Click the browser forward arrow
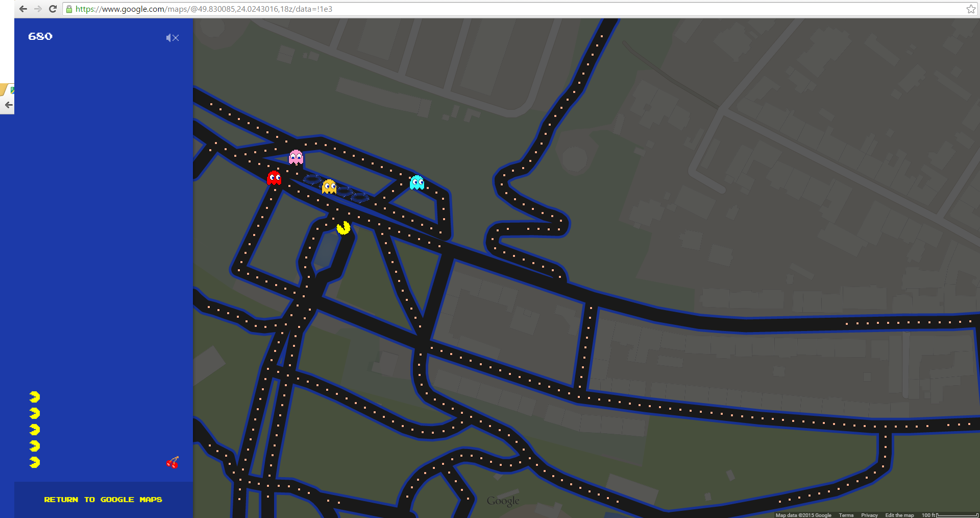 (38, 9)
